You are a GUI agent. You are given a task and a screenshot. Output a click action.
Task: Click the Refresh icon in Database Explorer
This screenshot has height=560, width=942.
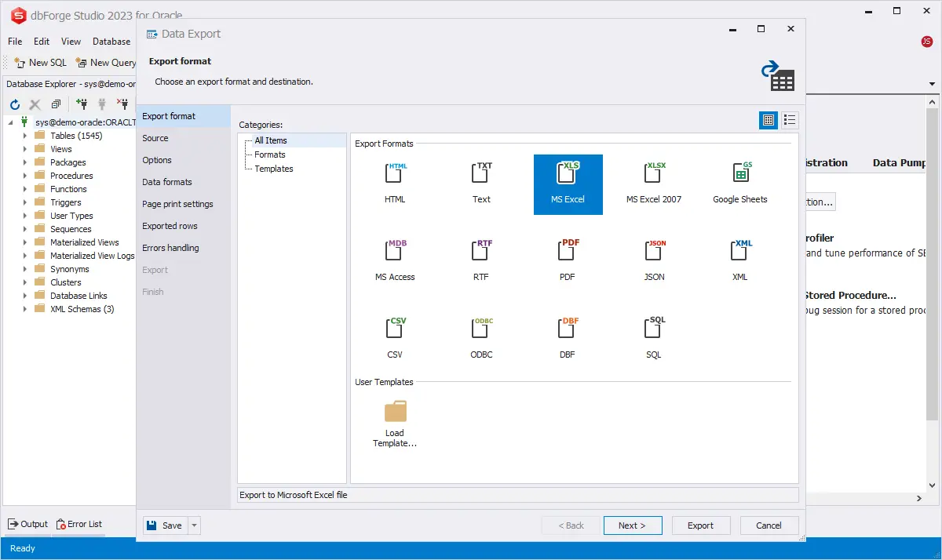pos(14,104)
